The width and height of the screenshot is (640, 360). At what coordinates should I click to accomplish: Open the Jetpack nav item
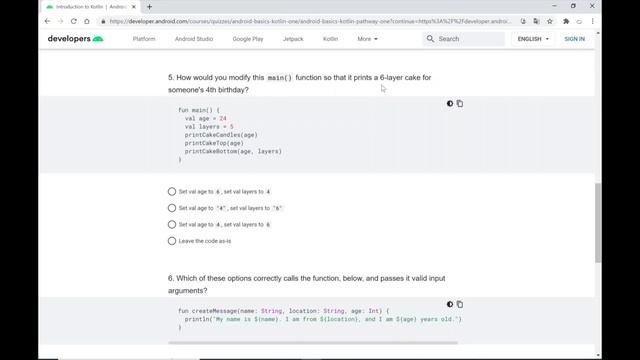[293, 39]
